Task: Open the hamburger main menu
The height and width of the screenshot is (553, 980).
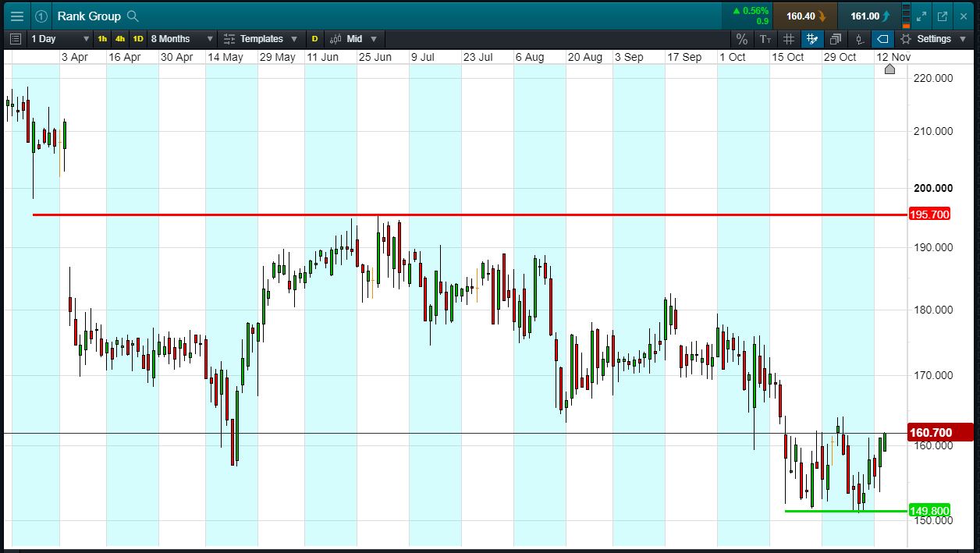Action: pos(16,16)
